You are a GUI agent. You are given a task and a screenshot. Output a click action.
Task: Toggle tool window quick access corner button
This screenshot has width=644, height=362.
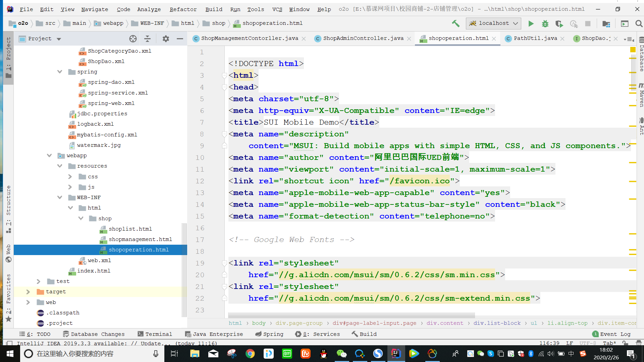tap(10, 343)
